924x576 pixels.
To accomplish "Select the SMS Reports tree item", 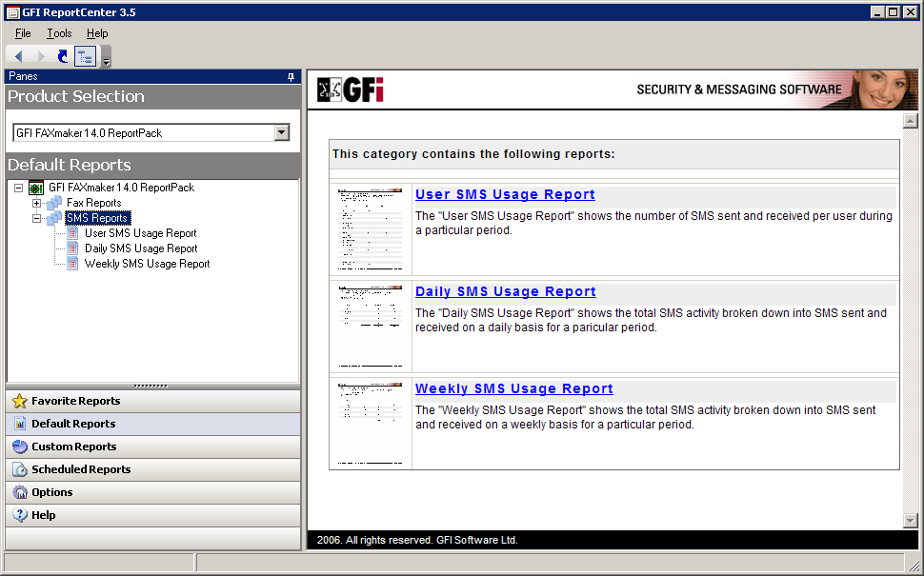I will click(x=98, y=218).
